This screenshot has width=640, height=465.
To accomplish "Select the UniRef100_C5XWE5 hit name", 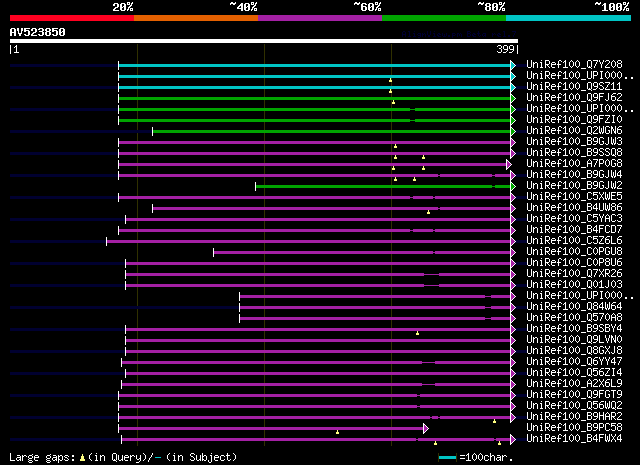I will coord(574,197).
